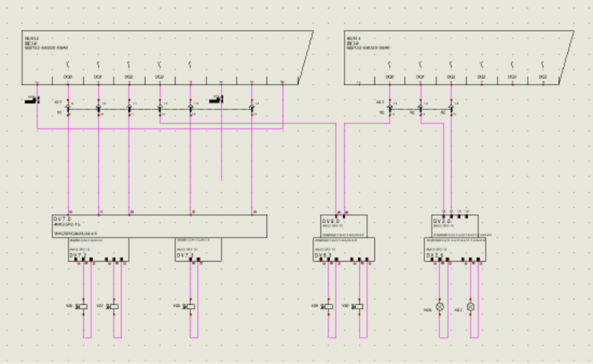Click the Y26 solenoid valve symbol

pos(83,307)
